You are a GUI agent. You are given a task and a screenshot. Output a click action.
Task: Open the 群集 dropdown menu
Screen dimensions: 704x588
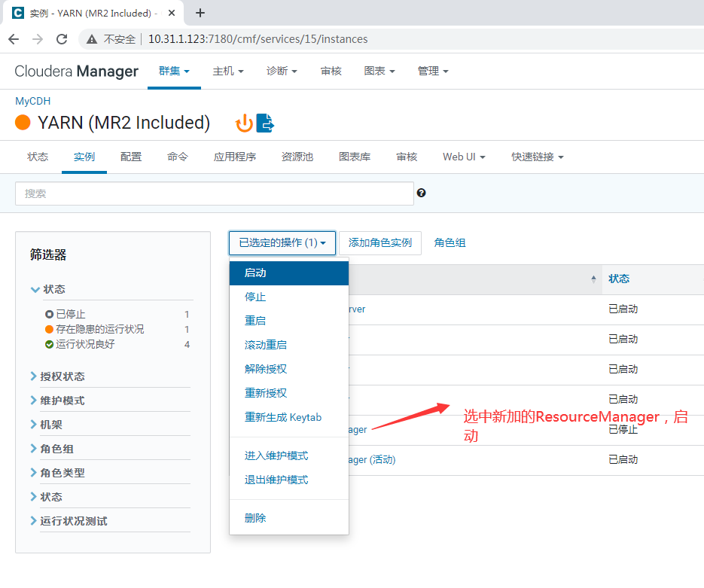click(174, 71)
